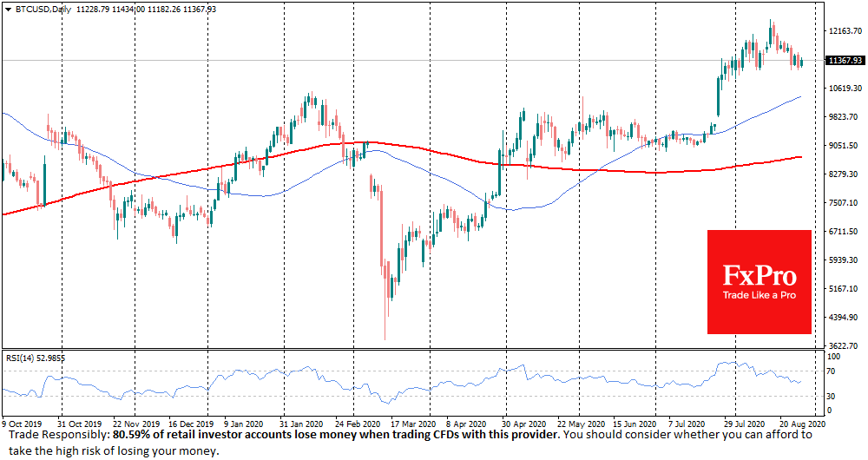Click the current price tag 11367.93

pyautogui.click(x=845, y=60)
